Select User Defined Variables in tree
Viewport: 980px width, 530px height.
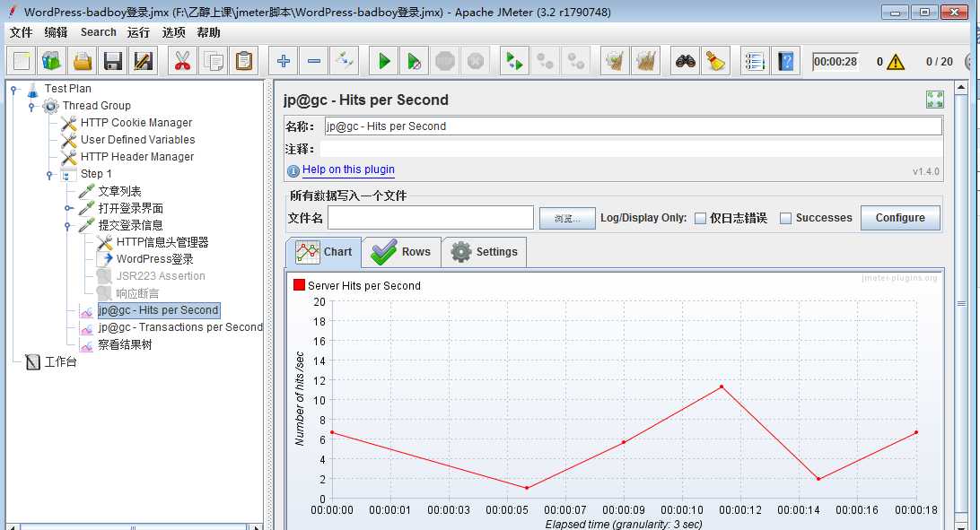(x=137, y=140)
